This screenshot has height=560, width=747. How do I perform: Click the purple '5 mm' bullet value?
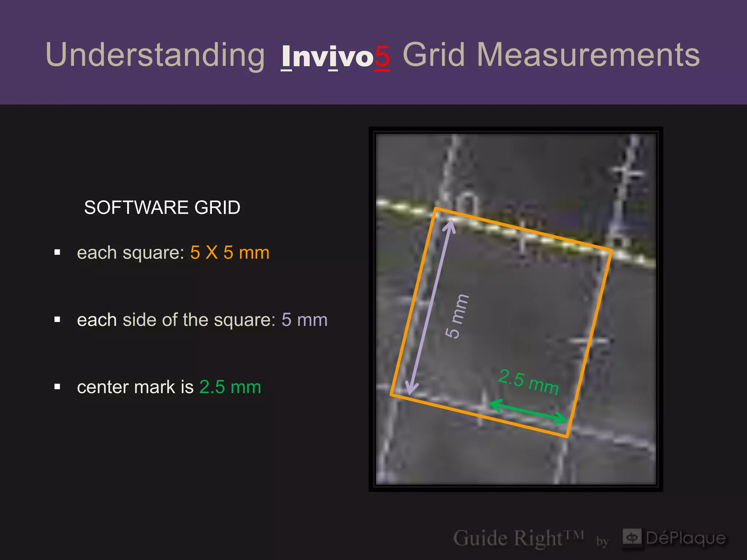(x=305, y=320)
